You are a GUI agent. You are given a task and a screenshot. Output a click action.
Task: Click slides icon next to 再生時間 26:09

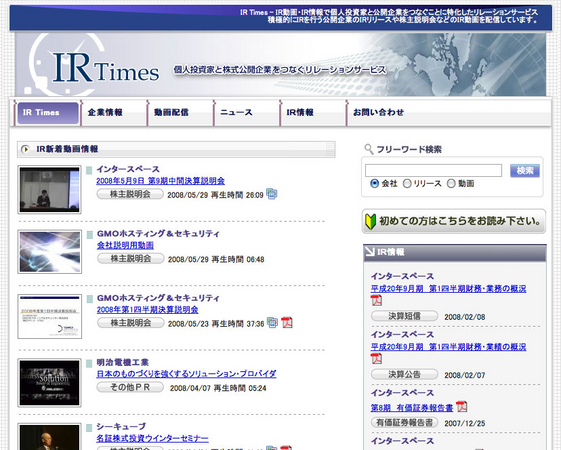pyautogui.click(x=272, y=194)
